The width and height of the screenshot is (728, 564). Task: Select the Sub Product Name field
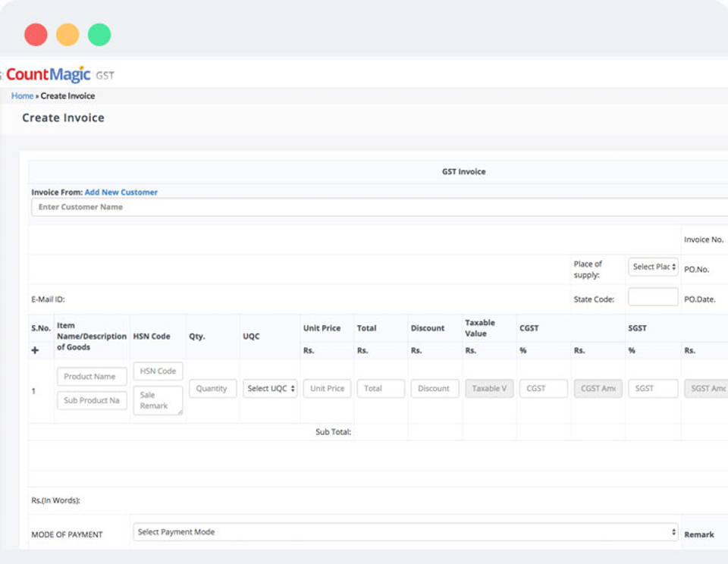point(91,400)
